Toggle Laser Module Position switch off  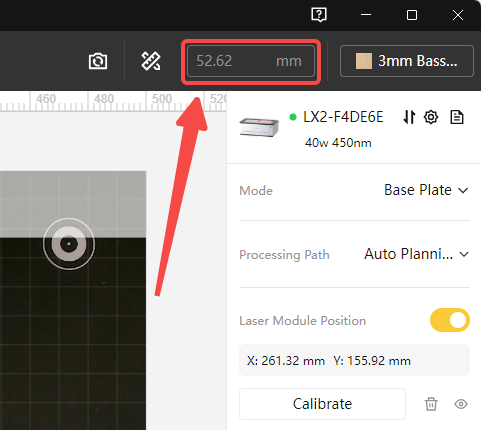pos(450,320)
